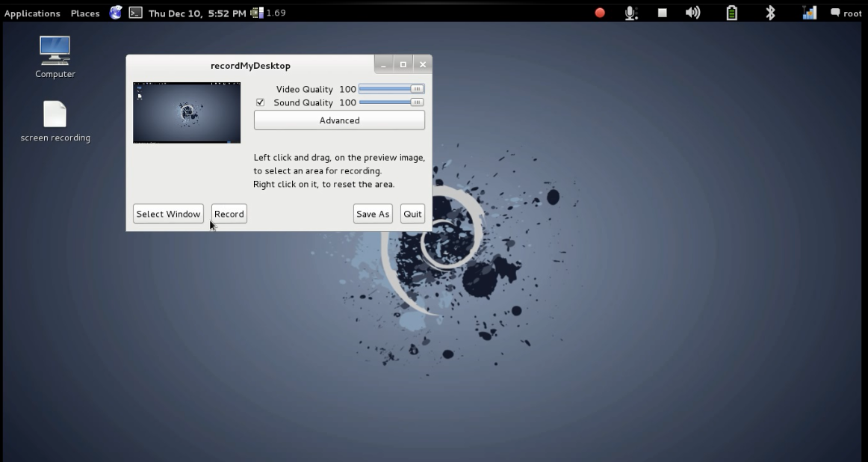Viewport: 868px width, 462px height.
Task: Open the Applications menu
Action: click(32, 13)
